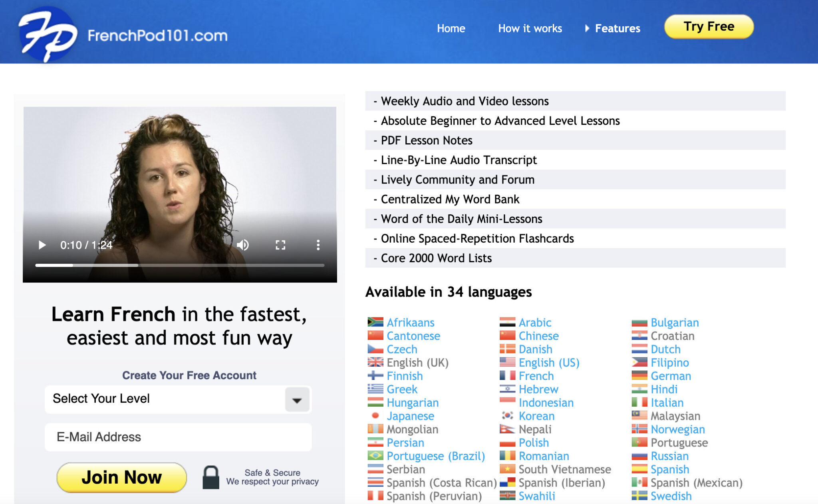Click the Greek flag icon

point(375,389)
